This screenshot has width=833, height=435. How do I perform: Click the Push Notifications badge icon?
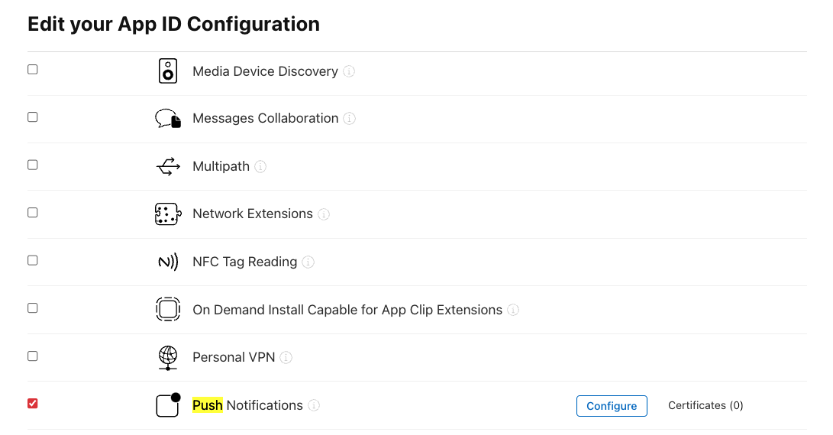coord(168,405)
